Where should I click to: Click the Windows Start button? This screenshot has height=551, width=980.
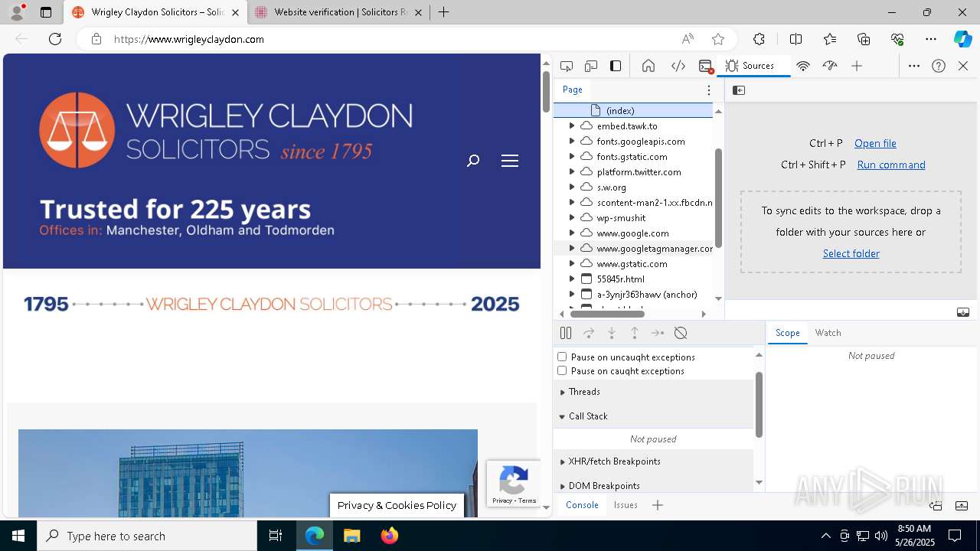(x=18, y=536)
